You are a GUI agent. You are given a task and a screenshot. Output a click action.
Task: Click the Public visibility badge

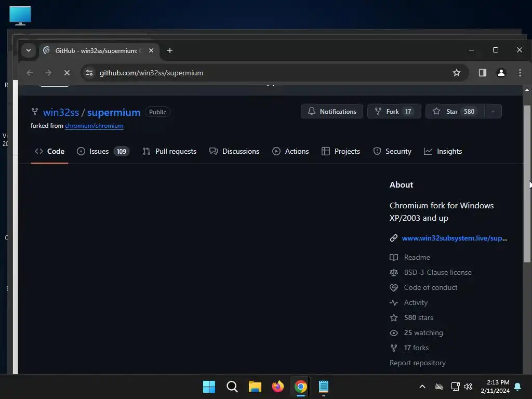[x=157, y=112]
